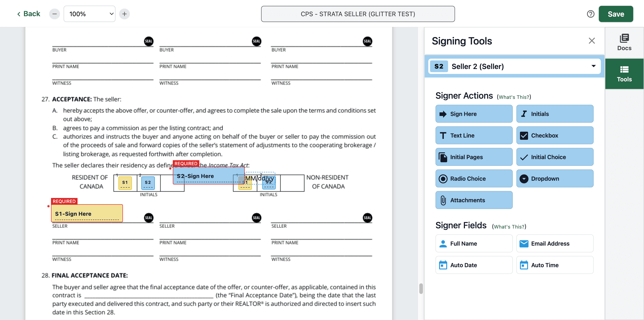Click the SEAL mark beside first BUYER line
Image resolution: width=644 pixels, height=320 pixels.
click(149, 41)
